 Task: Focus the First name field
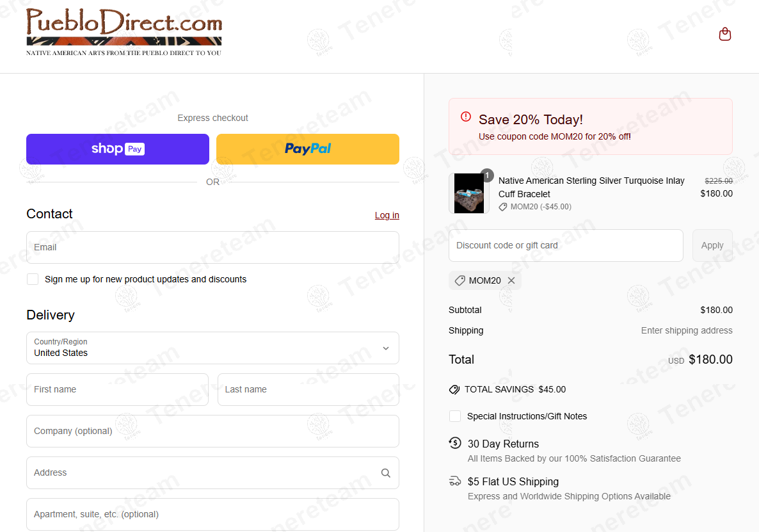(118, 390)
